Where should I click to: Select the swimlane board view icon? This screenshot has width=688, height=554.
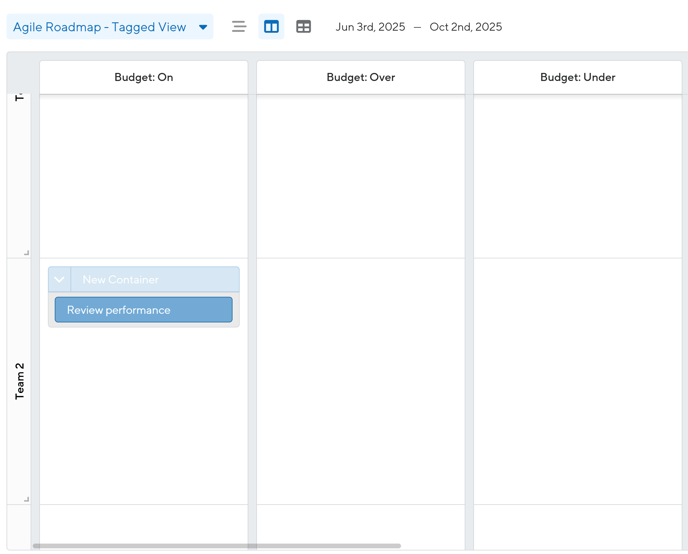(271, 27)
